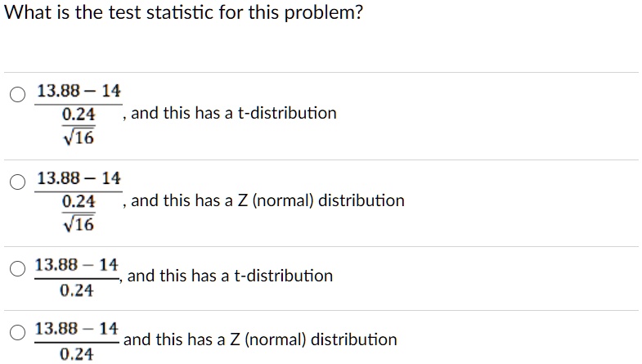Viewport: 642px width, 364px height.
Task: Click the word 'problem?' in the question heading
Action: [x=324, y=13]
